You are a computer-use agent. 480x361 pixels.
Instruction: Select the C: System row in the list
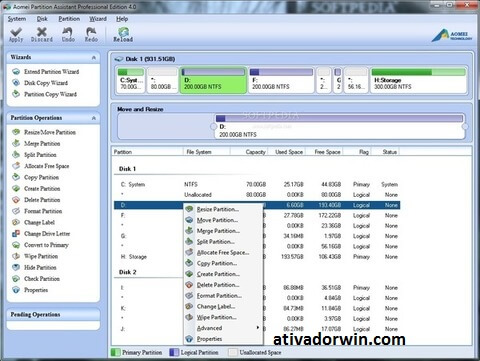tap(257, 184)
